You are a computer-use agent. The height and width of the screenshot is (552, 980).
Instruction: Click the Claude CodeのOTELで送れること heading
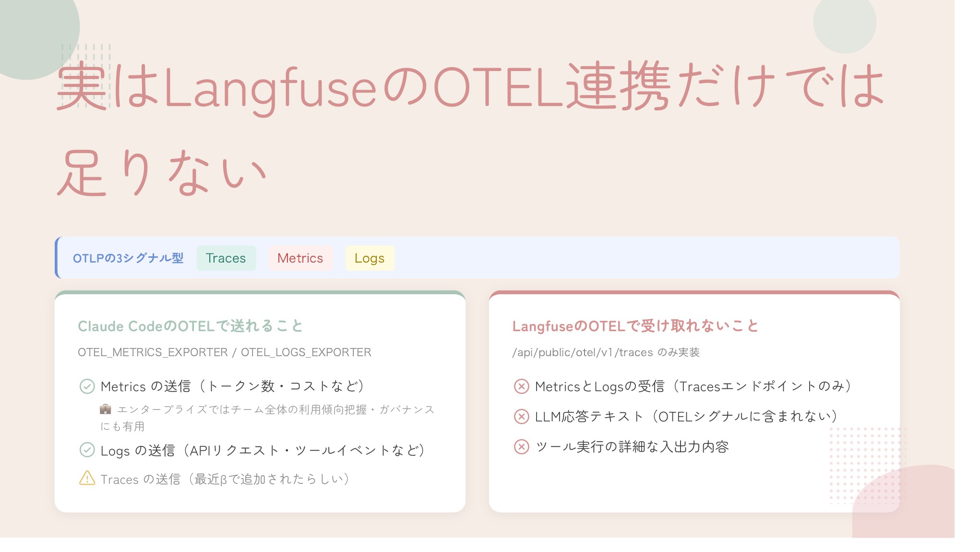(191, 326)
